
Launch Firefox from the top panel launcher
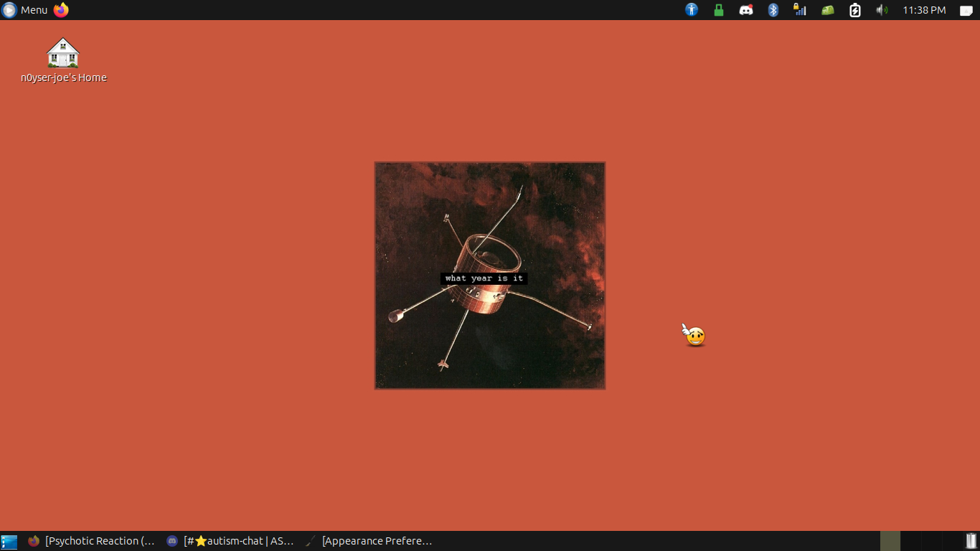(61, 10)
